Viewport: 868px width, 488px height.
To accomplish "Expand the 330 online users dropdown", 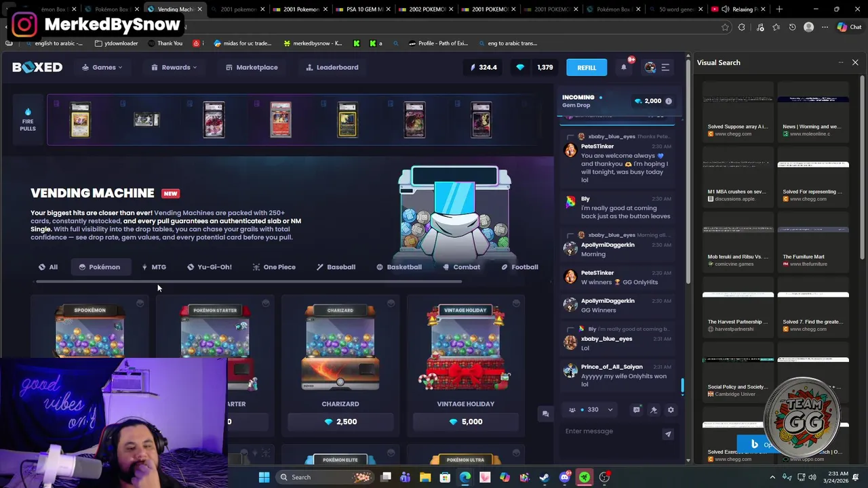I will click(591, 409).
